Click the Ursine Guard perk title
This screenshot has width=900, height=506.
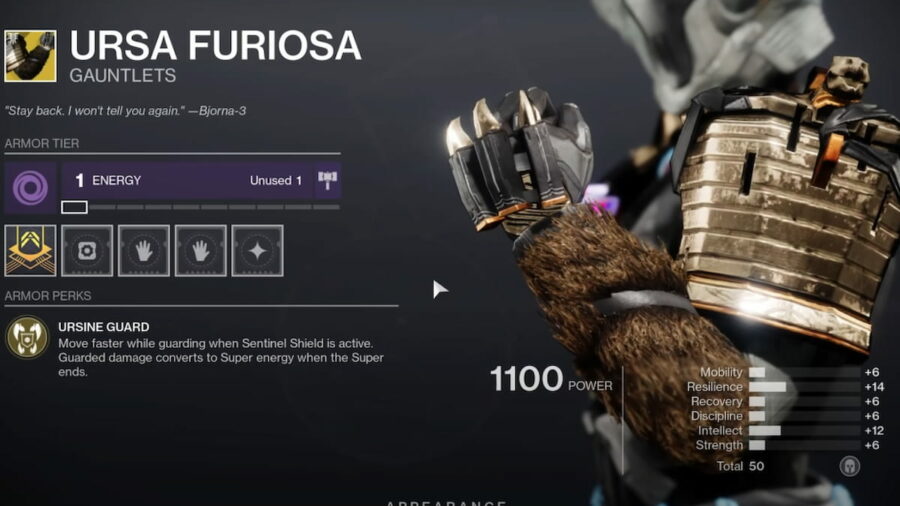pyautogui.click(x=104, y=327)
